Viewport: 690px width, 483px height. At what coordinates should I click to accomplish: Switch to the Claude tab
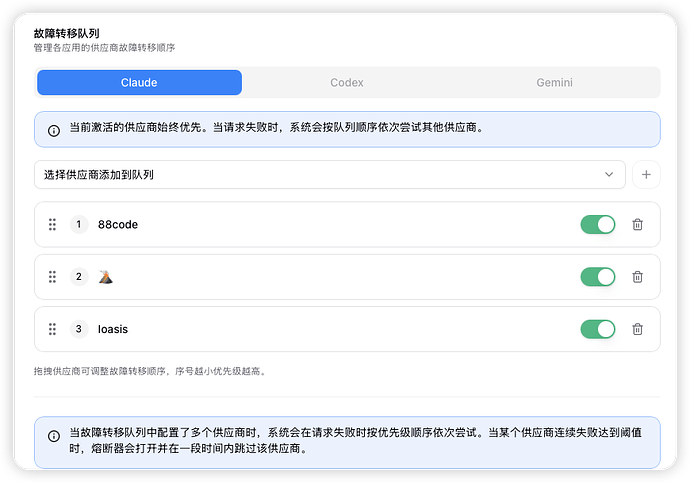[139, 82]
